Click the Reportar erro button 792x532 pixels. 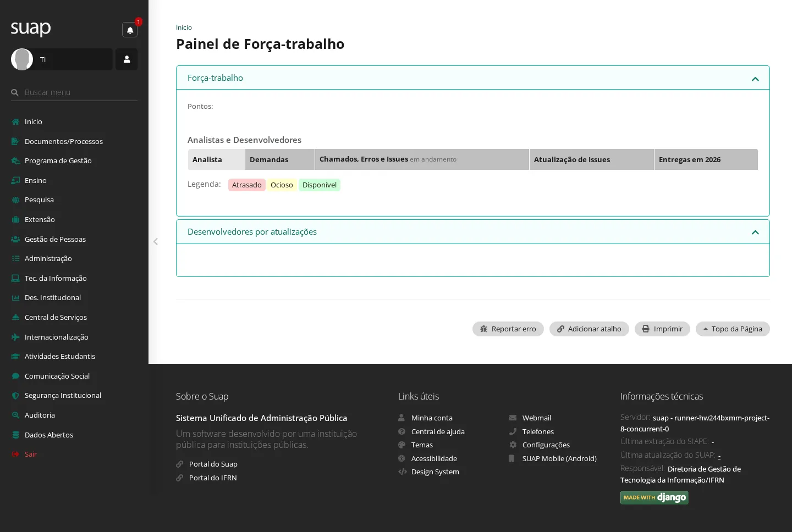point(508,329)
